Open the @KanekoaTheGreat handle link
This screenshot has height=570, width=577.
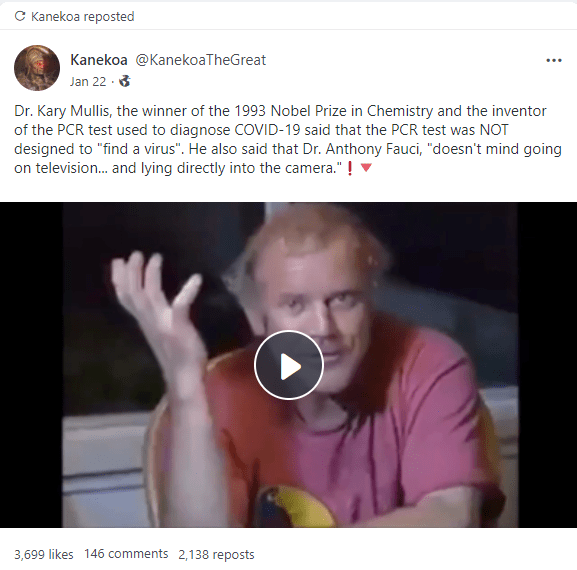point(201,60)
